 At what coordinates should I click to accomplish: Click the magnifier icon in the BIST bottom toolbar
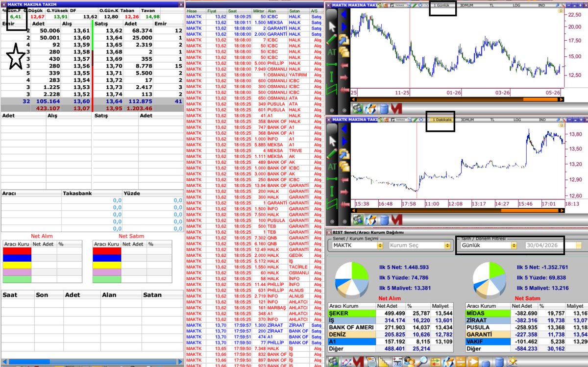pos(422,362)
